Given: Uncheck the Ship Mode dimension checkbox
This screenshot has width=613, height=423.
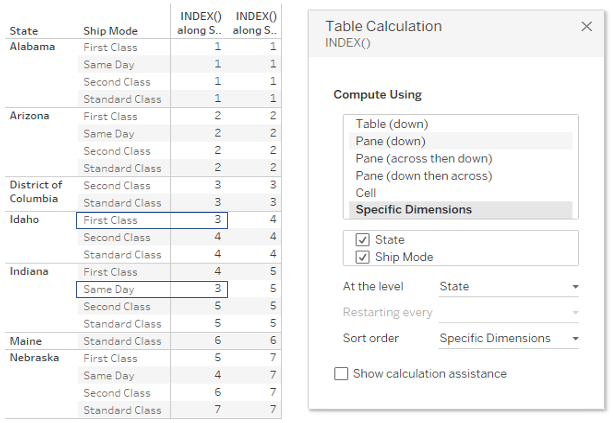Looking at the screenshot, I should tap(362, 257).
